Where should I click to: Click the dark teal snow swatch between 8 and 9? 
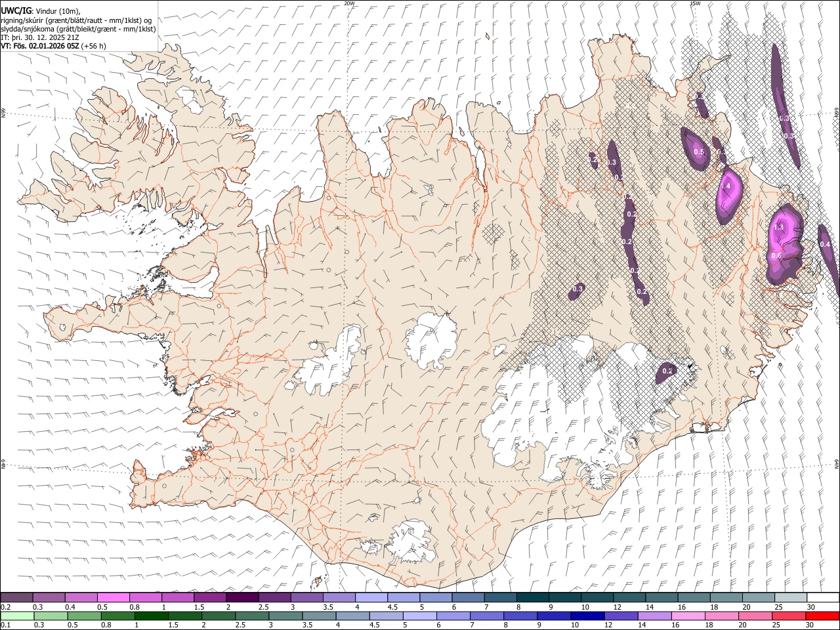tap(532, 597)
